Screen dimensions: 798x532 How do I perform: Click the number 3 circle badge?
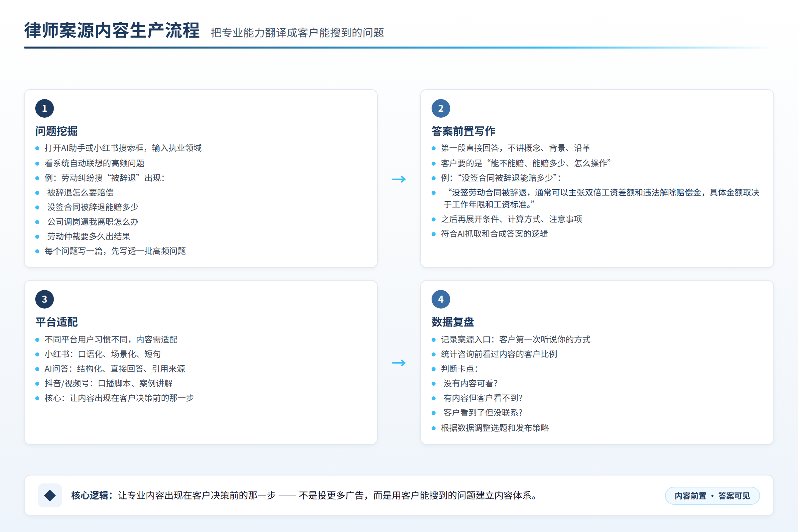click(x=45, y=299)
